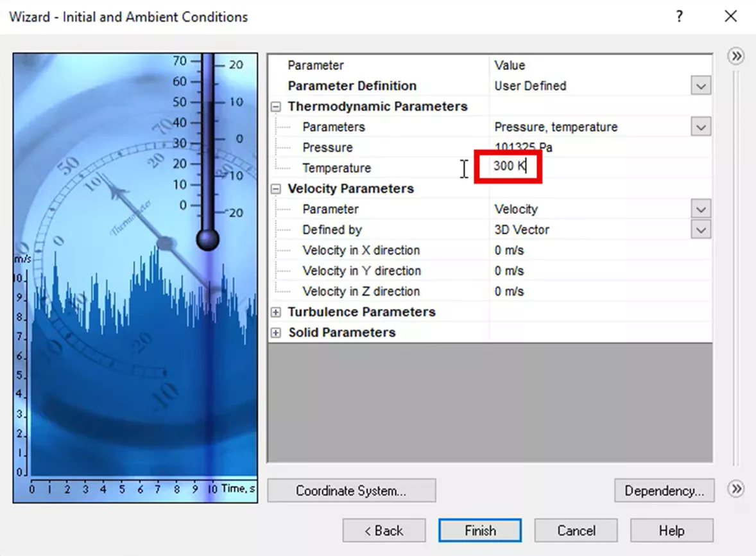Viewport: 756px width, 556px height.
Task: Click the top-right double chevron icon
Action: tap(735, 56)
